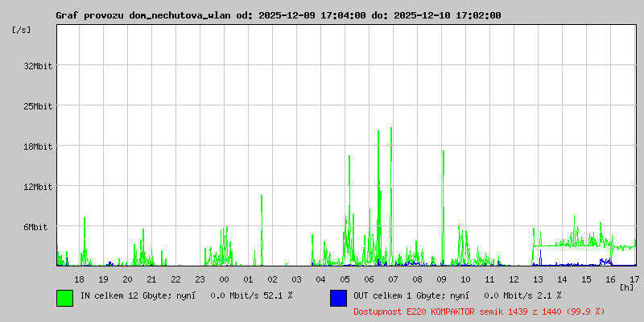The height and width of the screenshot is (322, 644).
Task: Click the hour label '13' on x-axis
Action: (x=538, y=279)
